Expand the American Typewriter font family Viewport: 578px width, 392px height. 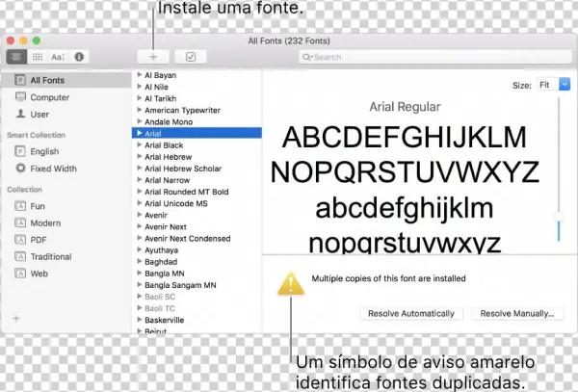pos(139,111)
